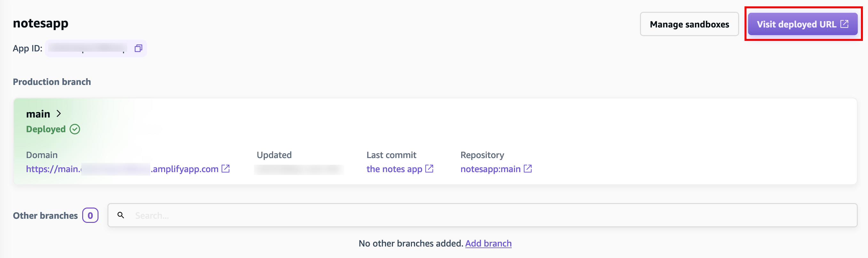Click the green Deployed checkmark icon
868x258 pixels.
pyautogui.click(x=75, y=129)
